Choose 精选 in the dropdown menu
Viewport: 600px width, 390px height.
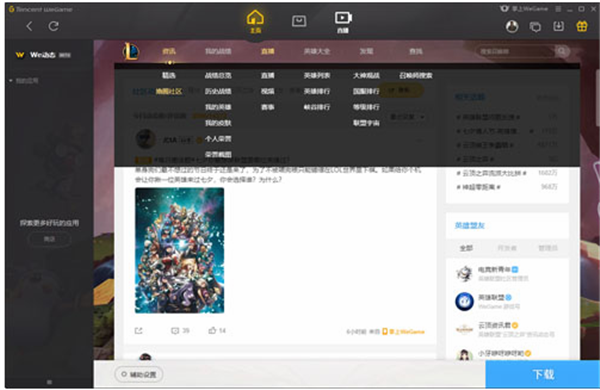(x=169, y=75)
